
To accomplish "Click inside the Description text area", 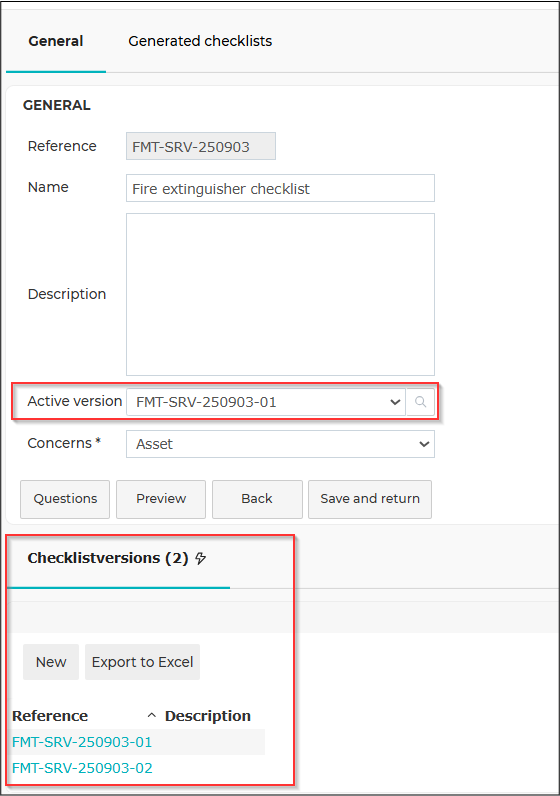I will (280, 294).
